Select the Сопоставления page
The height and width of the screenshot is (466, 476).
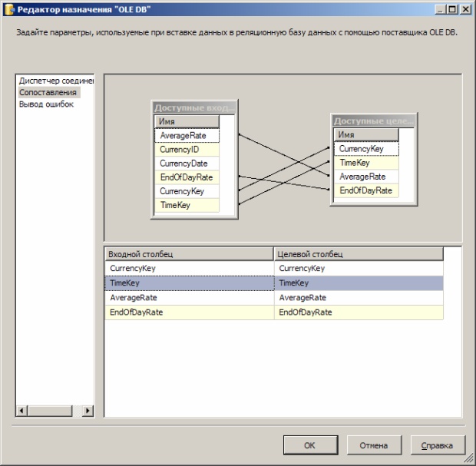click(x=48, y=92)
